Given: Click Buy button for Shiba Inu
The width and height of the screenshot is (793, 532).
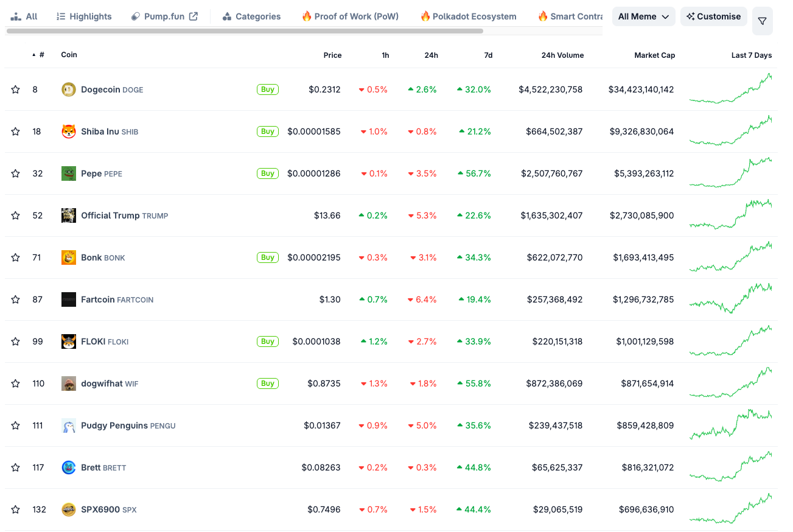Looking at the screenshot, I should [x=268, y=131].
